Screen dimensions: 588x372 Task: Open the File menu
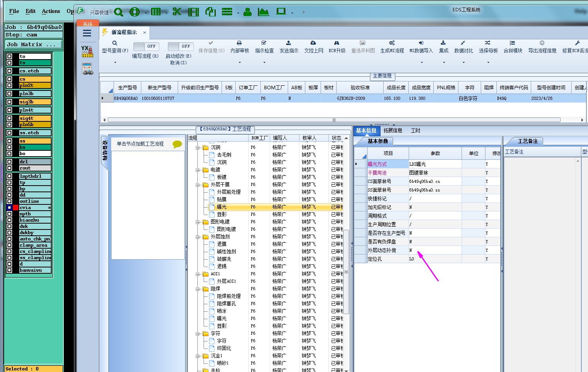coord(14,11)
